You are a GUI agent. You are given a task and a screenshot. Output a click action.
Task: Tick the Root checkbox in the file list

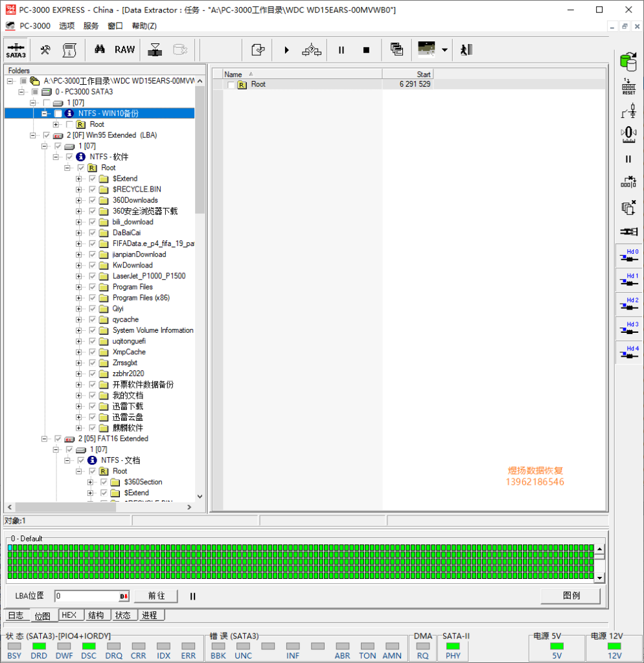(231, 85)
